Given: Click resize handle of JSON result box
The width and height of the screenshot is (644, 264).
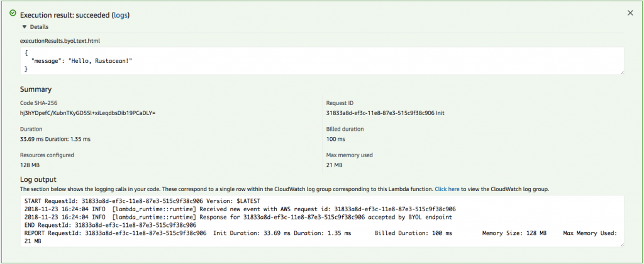Looking at the screenshot, I should pos(621,72).
